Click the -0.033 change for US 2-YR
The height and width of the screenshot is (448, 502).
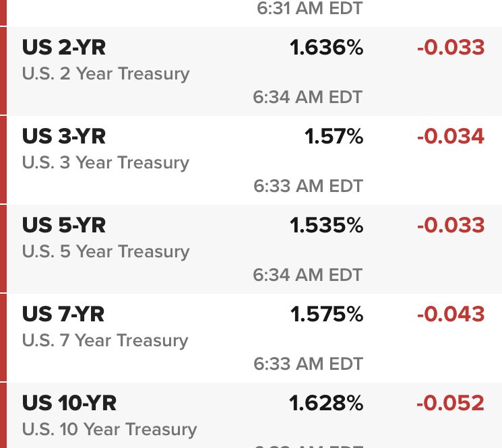point(451,47)
